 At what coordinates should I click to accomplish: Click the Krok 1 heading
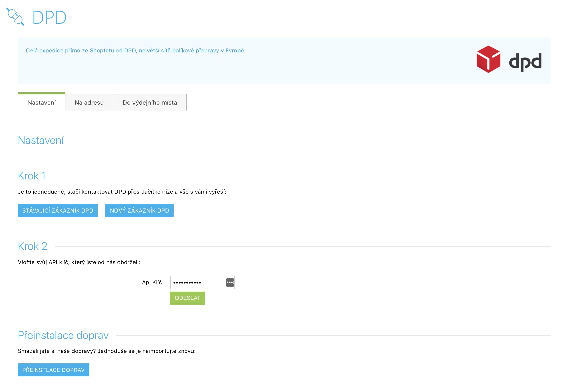point(32,176)
